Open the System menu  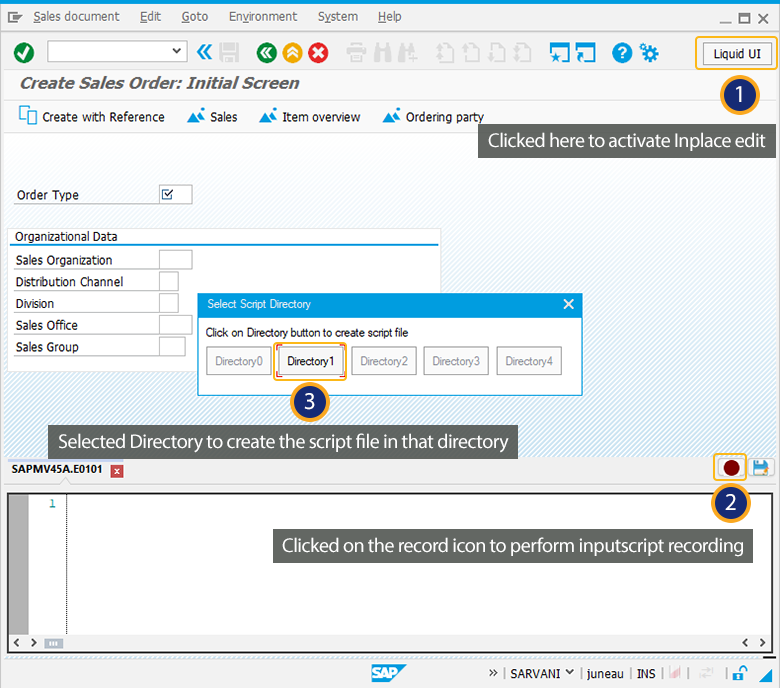(338, 16)
